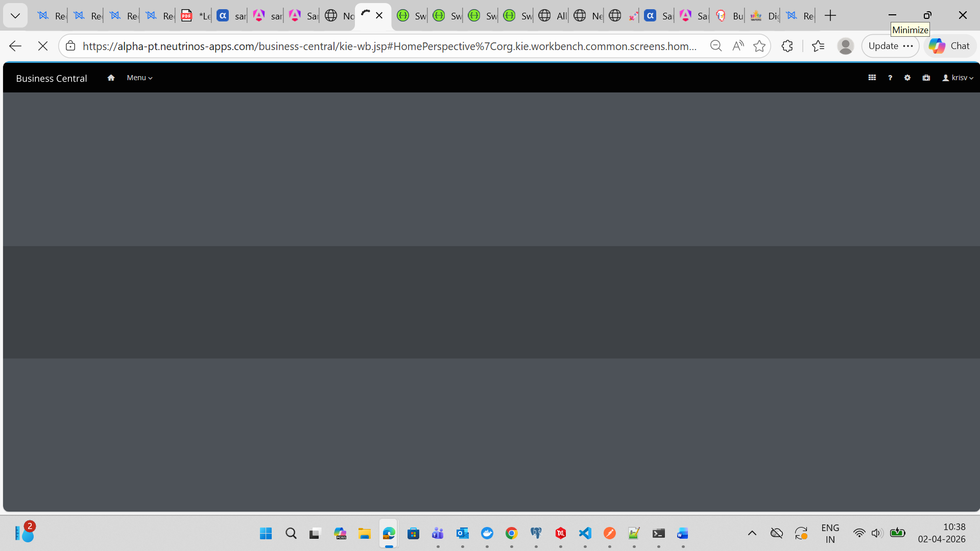Click the briefcase medkit icon in header
This screenshot has width=980, height=551.
pos(926,78)
